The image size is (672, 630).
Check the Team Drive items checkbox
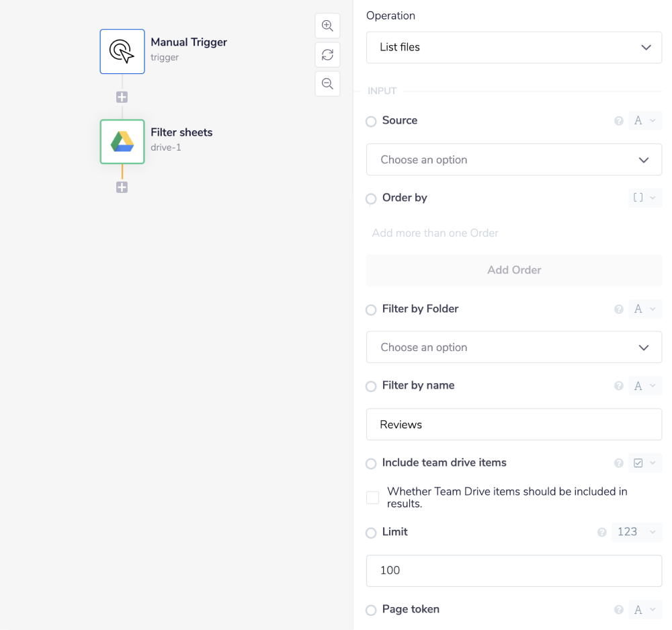coord(372,498)
